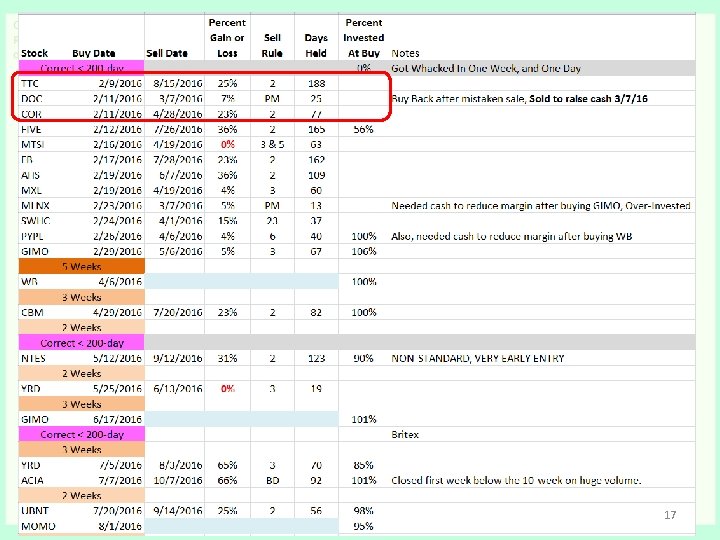720x540 pixels.
Task: Click the Days Held column header
Action: click(x=316, y=45)
